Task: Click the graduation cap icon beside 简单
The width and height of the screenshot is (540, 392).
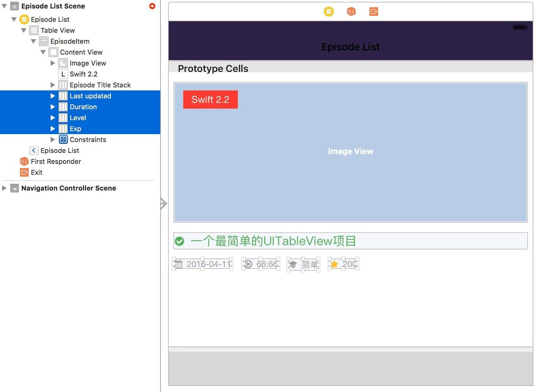Action: point(293,264)
